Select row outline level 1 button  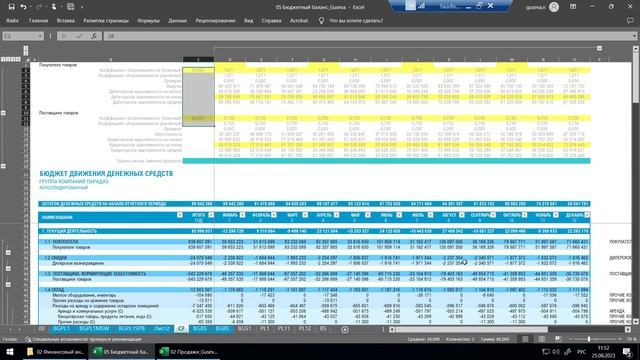click(3, 60)
